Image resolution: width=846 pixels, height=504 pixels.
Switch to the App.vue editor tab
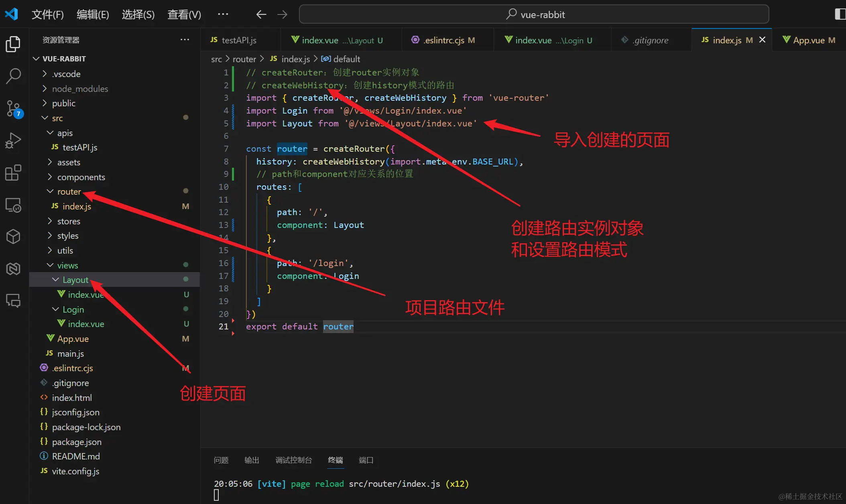pyautogui.click(x=808, y=40)
